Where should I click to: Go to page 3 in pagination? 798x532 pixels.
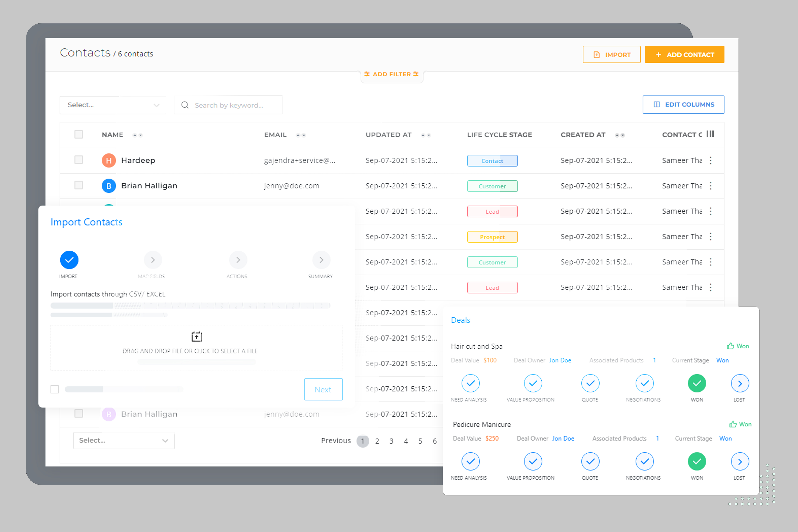click(x=392, y=441)
